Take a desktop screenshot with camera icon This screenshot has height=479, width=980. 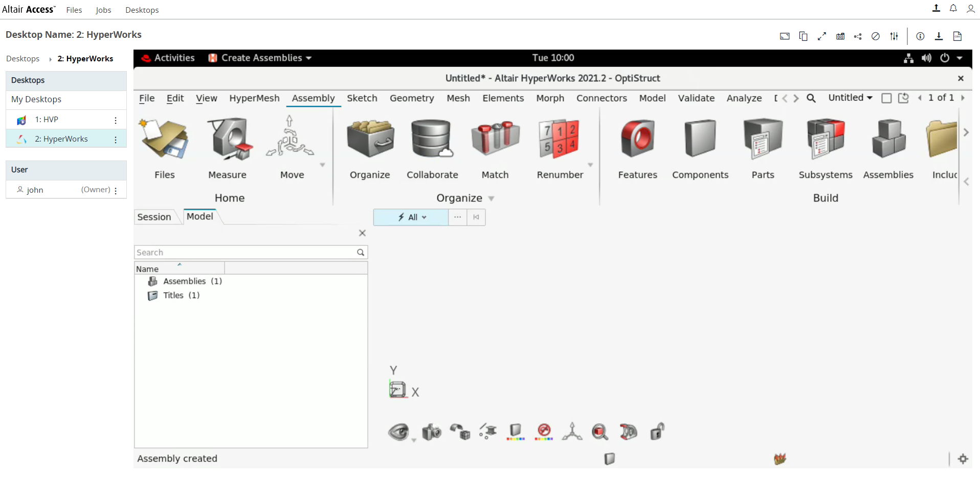(x=840, y=36)
